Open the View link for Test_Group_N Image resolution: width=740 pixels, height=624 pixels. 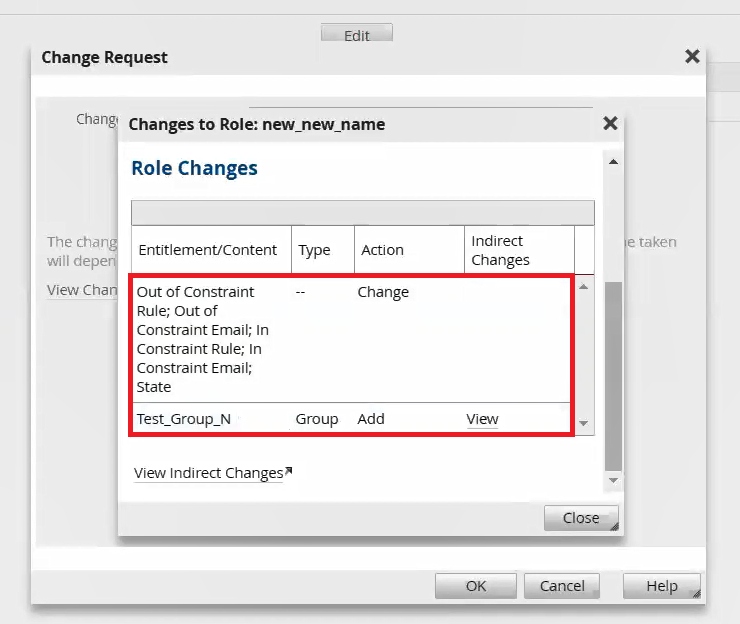(482, 419)
